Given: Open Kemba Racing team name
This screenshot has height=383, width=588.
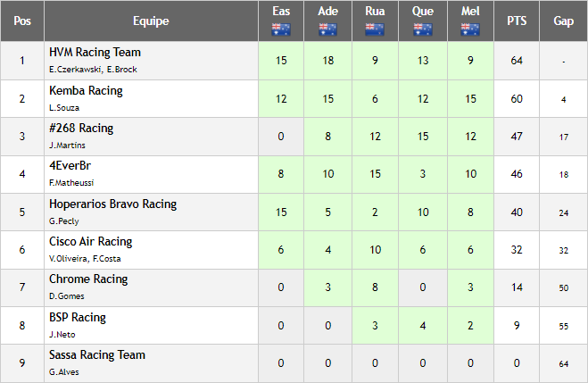Looking at the screenshot, I should click(86, 90).
